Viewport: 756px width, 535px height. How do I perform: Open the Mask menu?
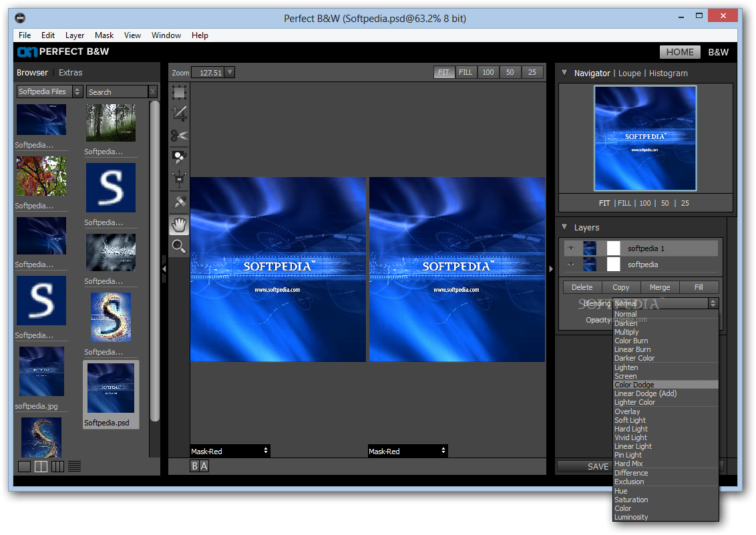(x=104, y=35)
